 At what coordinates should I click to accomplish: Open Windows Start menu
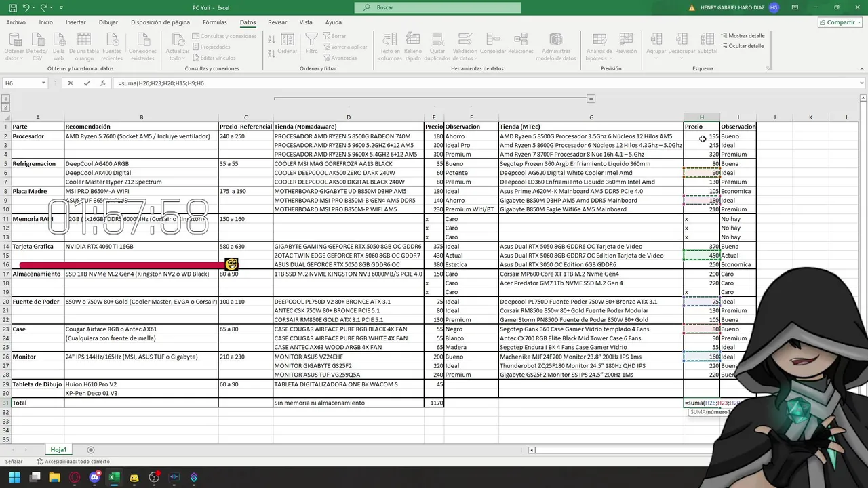coord(14,477)
